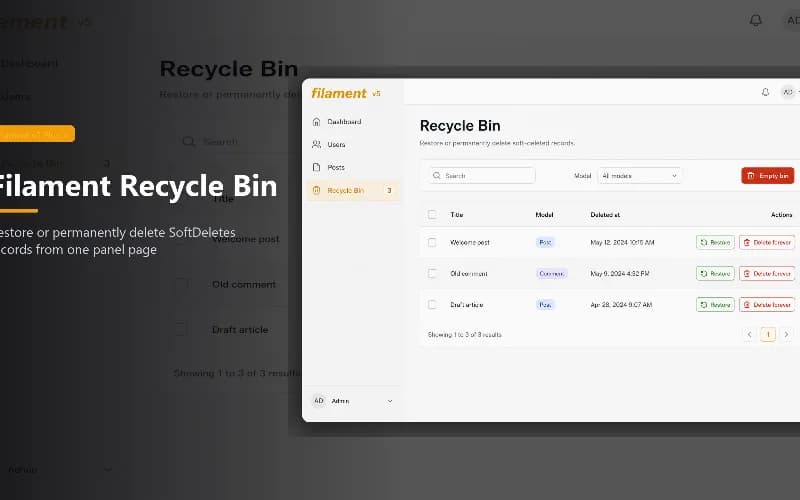Click the filament logo in the panel
The height and width of the screenshot is (500, 800).
339,93
